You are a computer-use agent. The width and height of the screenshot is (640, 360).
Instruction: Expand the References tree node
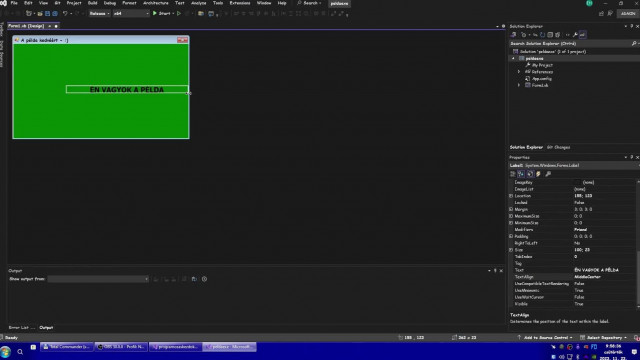click(x=519, y=72)
